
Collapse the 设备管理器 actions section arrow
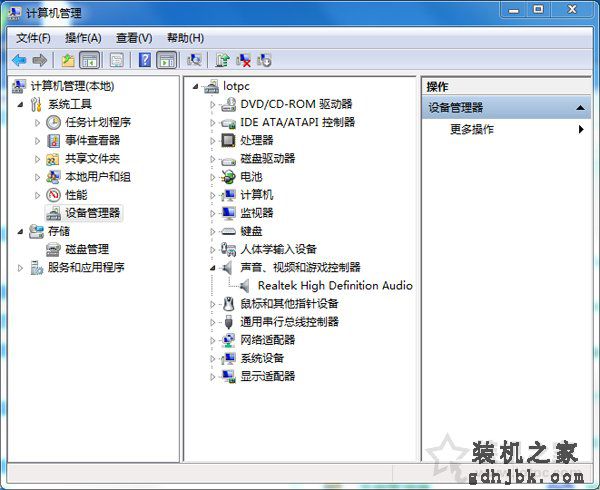coord(580,108)
